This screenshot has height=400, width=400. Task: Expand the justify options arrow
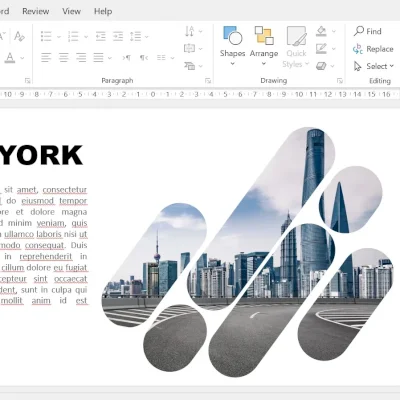coord(110,58)
